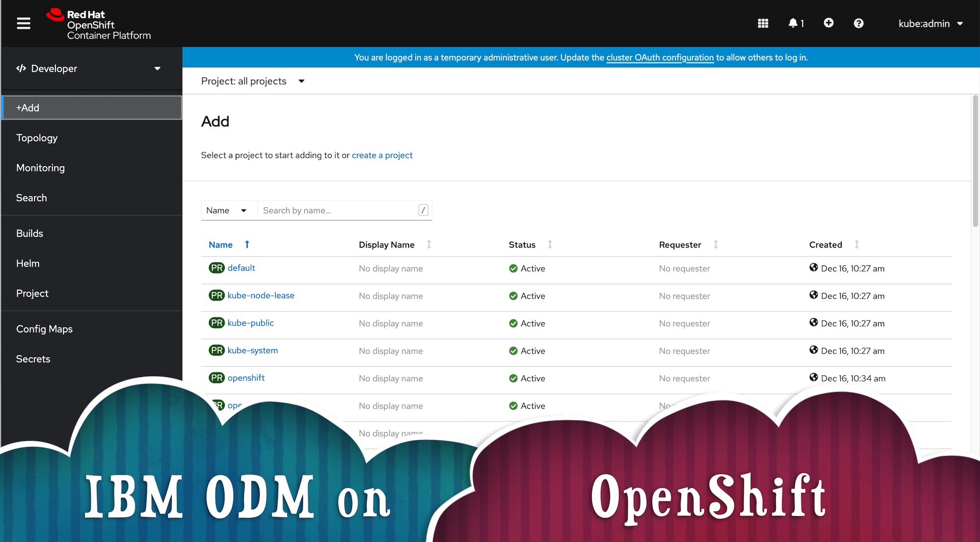Open the kube-public project
The width and height of the screenshot is (980, 542).
[x=250, y=323]
